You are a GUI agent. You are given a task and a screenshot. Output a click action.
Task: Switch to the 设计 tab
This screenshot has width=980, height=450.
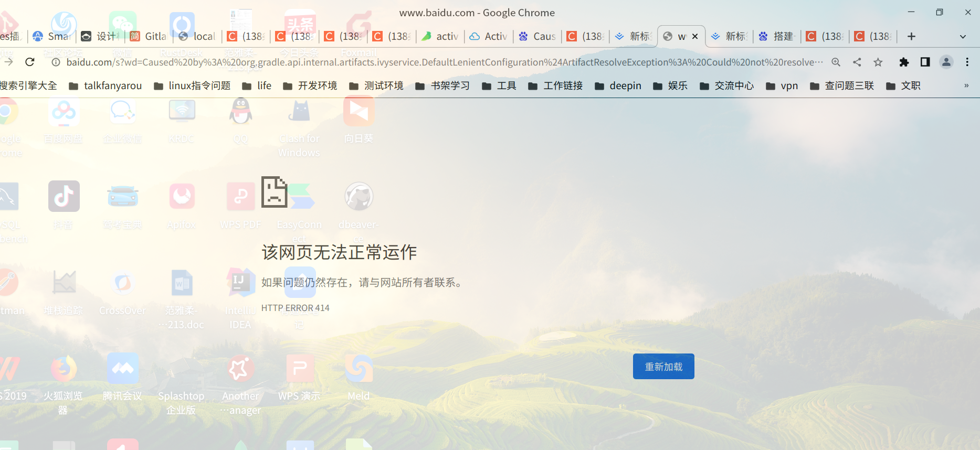tap(100, 36)
